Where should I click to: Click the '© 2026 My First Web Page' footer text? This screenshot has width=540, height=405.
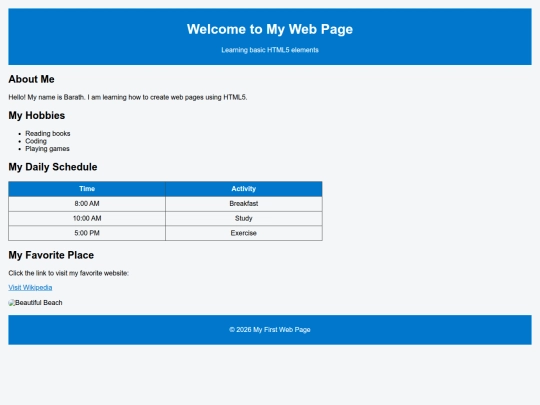click(x=270, y=330)
